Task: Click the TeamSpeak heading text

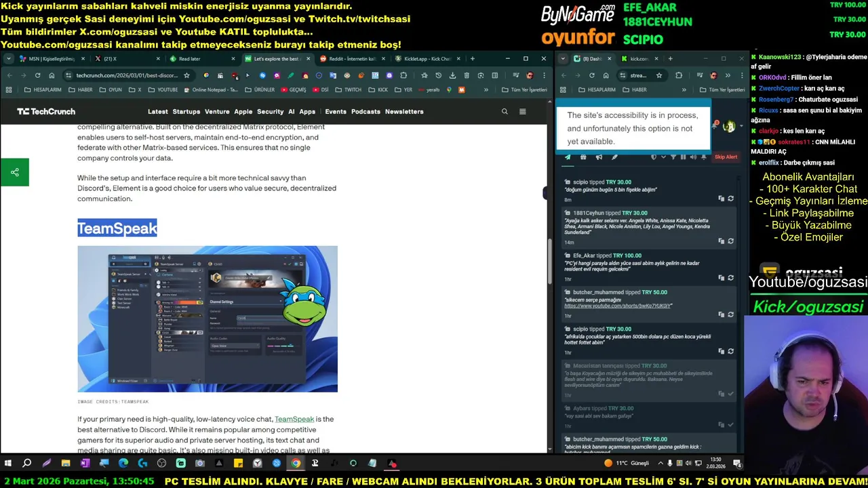Action: click(x=117, y=228)
